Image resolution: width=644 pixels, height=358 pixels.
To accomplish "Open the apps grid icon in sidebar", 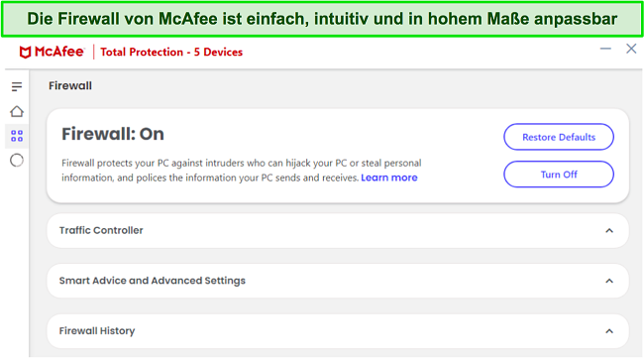I will (17, 136).
